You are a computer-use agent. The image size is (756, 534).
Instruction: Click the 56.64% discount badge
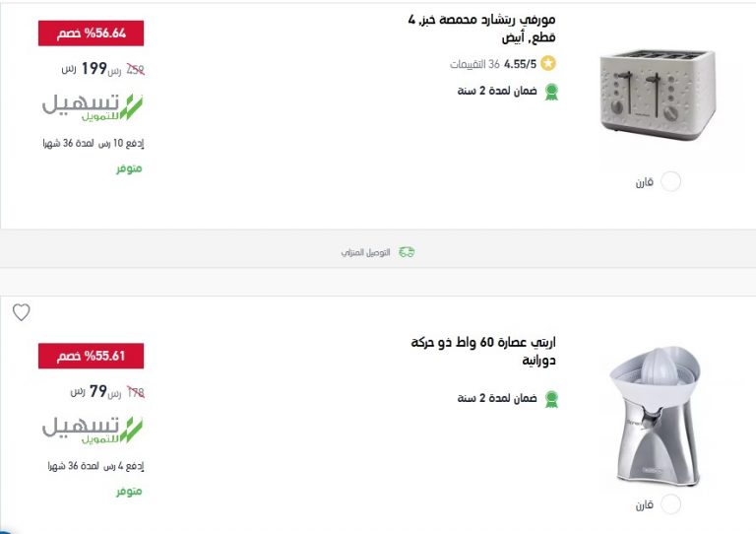click(x=92, y=33)
